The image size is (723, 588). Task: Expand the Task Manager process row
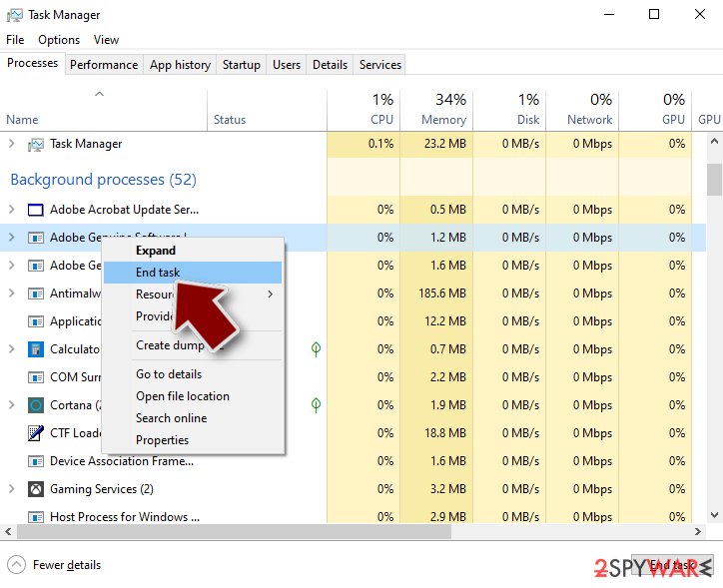pyautogui.click(x=12, y=144)
